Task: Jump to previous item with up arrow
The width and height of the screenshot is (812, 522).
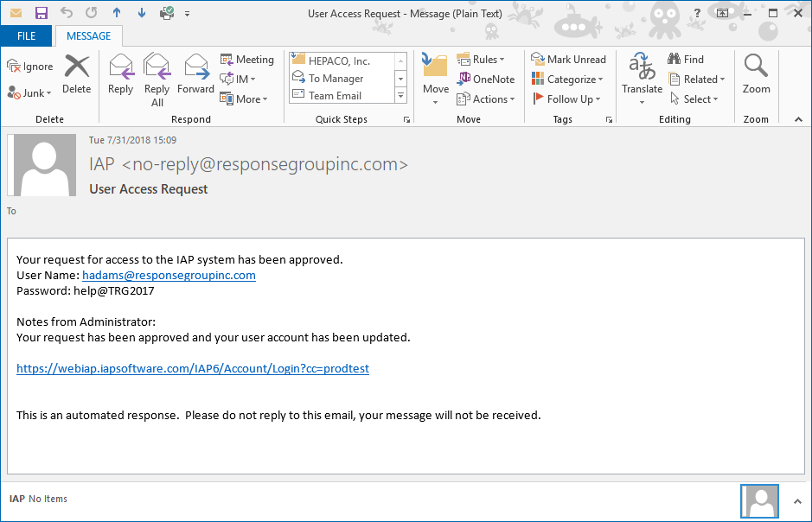Action: pyautogui.click(x=117, y=13)
